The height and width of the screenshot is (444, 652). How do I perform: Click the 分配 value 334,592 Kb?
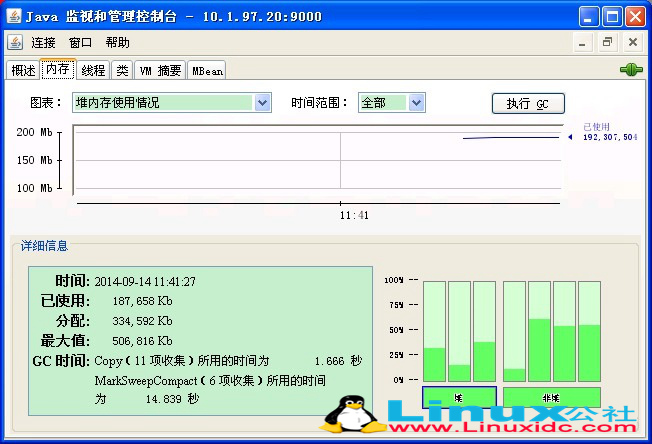click(x=142, y=321)
